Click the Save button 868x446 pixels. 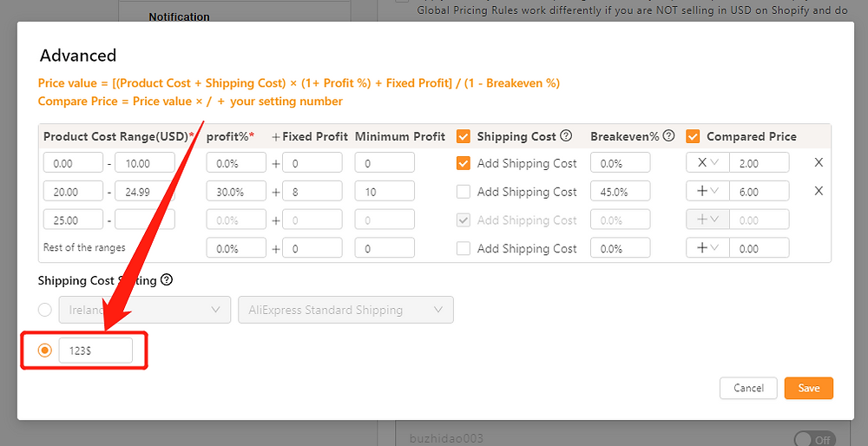click(809, 388)
